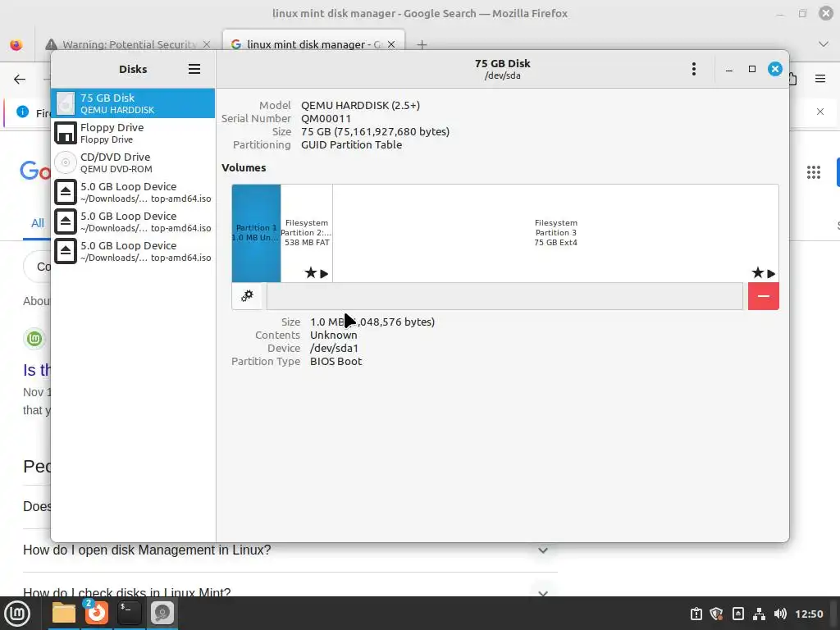Select the All search results tab
The width and height of the screenshot is (840, 630).
tap(38, 223)
